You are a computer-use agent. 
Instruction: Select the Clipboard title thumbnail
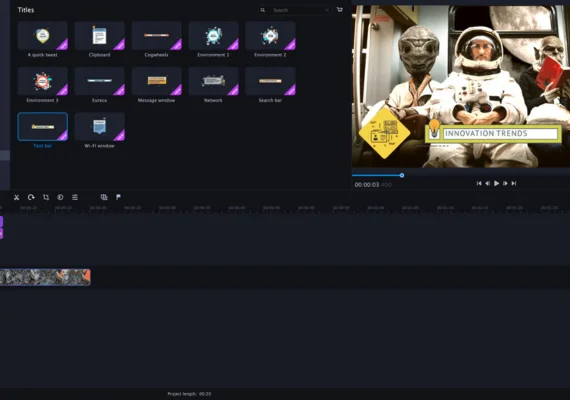click(x=100, y=36)
